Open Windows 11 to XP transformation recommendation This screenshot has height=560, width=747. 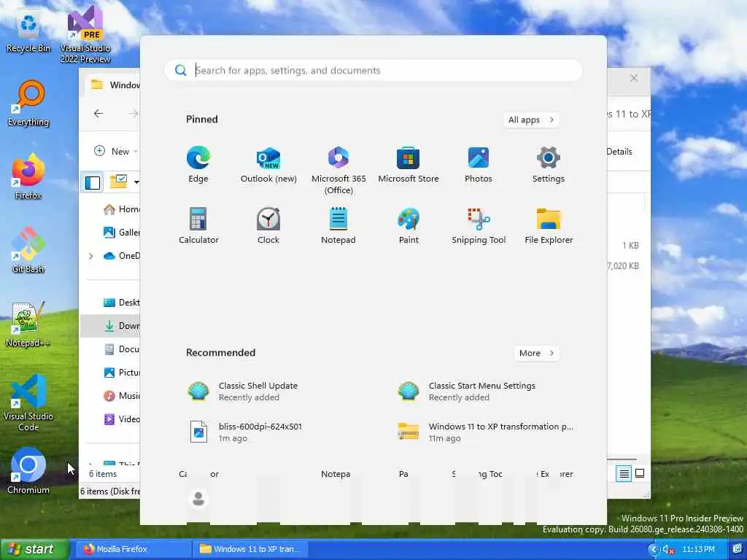pos(485,432)
